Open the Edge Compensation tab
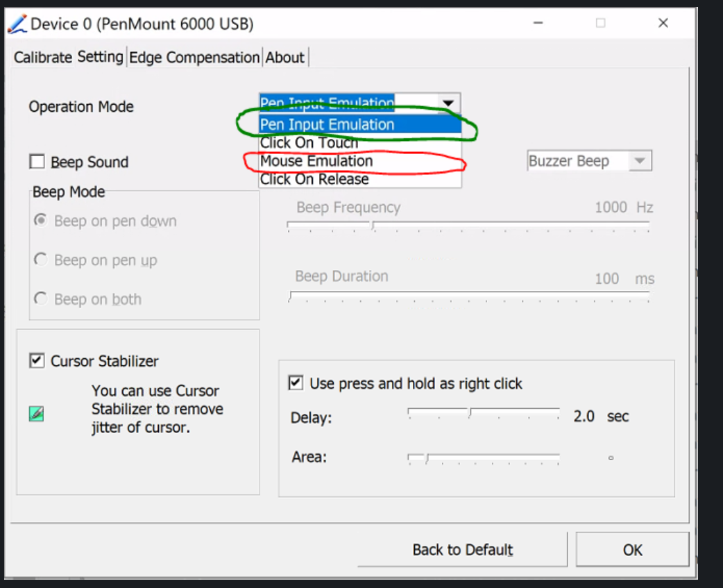Image resolution: width=723 pixels, height=588 pixels. point(194,58)
